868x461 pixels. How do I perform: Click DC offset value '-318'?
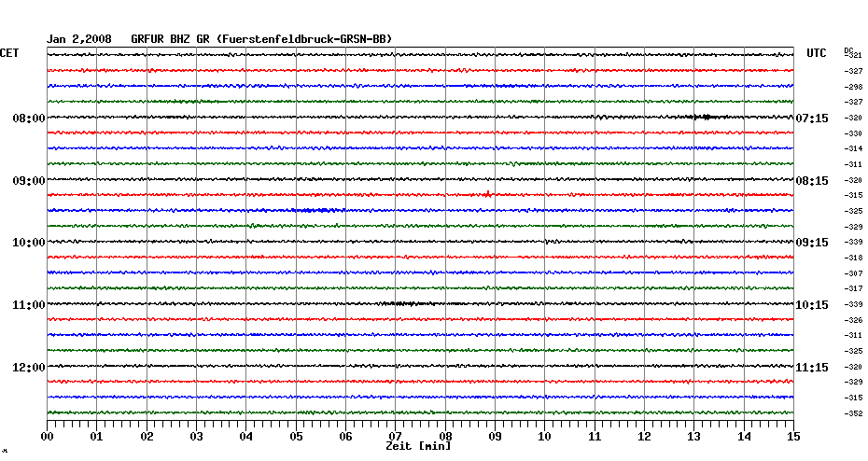click(853, 258)
